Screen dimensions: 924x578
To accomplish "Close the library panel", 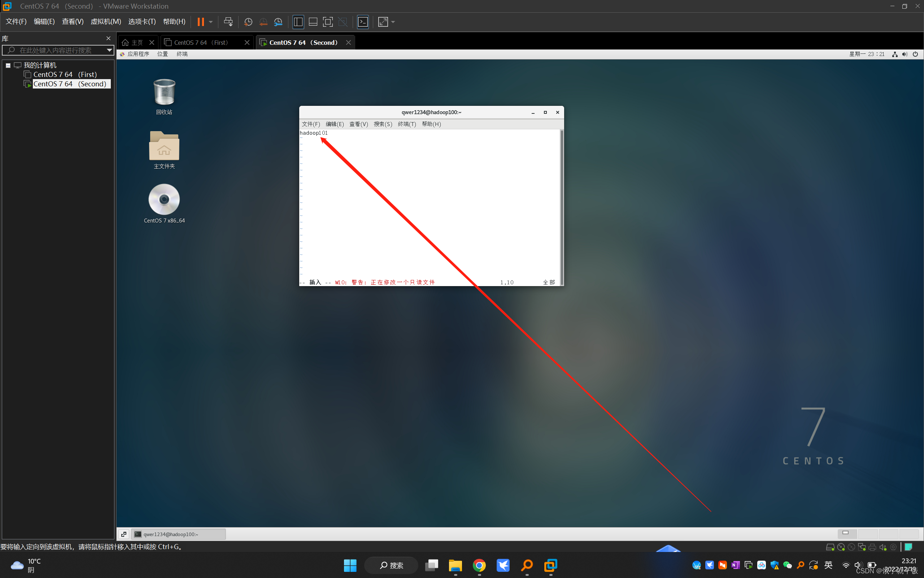I will click(108, 38).
